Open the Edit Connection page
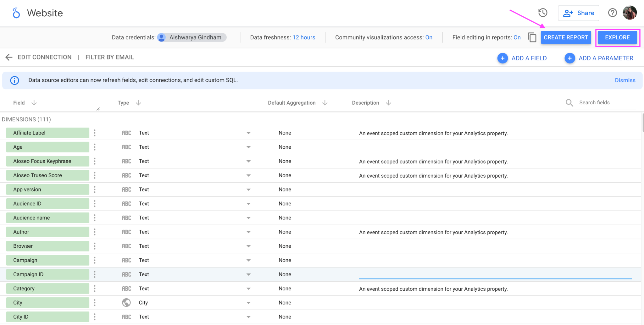This screenshot has height=325, width=644. tap(44, 57)
